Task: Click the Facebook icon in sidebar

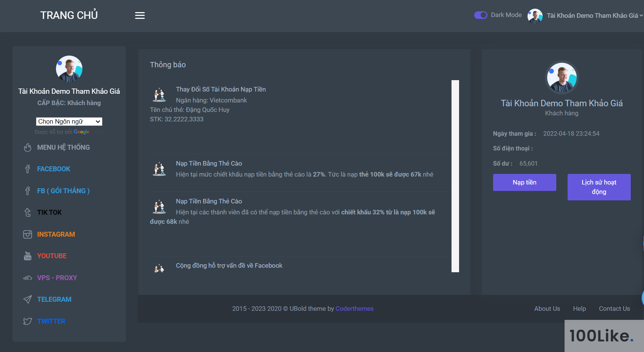Action: click(28, 169)
